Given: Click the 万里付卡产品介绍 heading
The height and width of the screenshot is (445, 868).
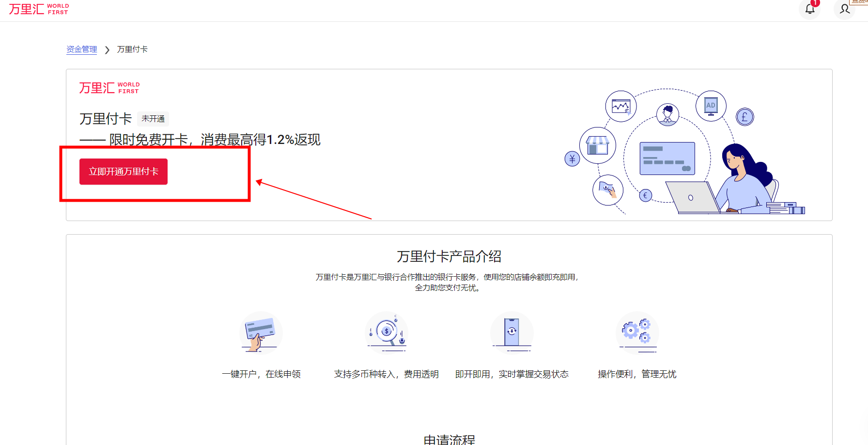Looking at the screenshot, I should coord(449,256).
